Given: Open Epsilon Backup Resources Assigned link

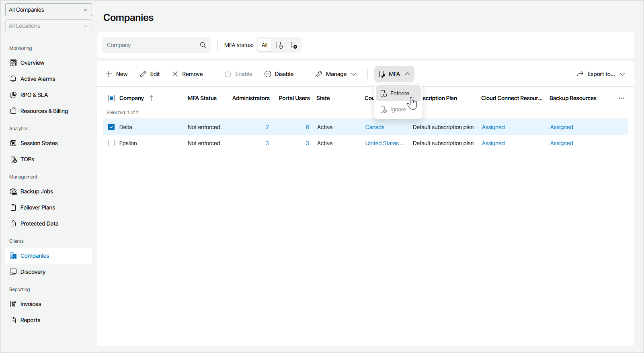Looking at the screenshot, I should coord(562,143).
